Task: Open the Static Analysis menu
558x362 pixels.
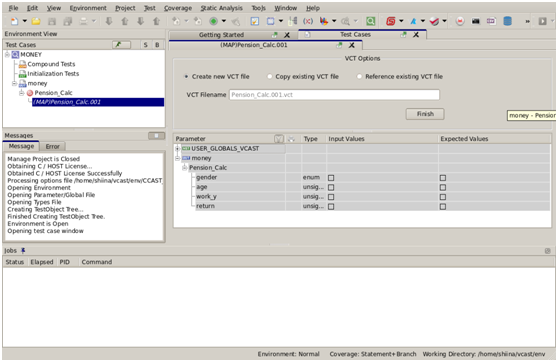Action: 222,8
